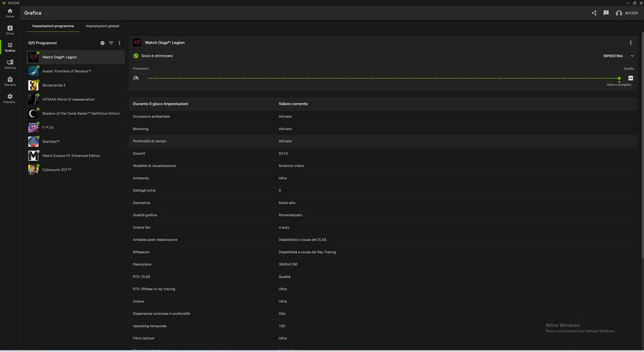
Task: Click the Dispersione luminosa in profondità row
Action: (383, 314)
